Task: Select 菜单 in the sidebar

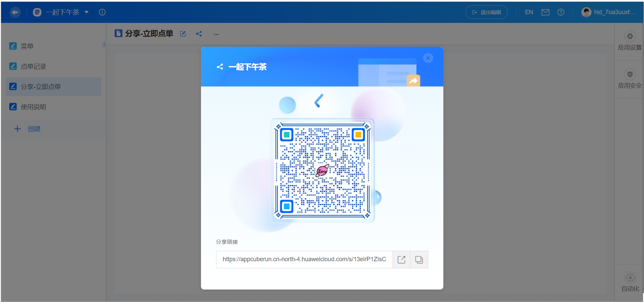Action: (54, 46)
